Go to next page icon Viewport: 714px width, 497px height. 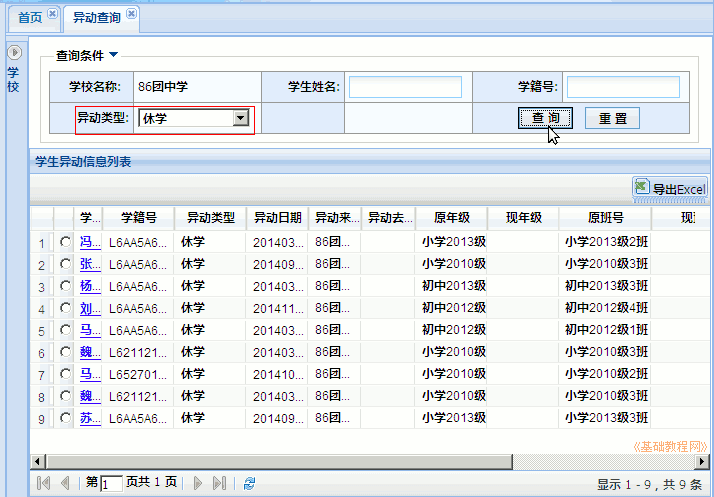click(198, 483)
